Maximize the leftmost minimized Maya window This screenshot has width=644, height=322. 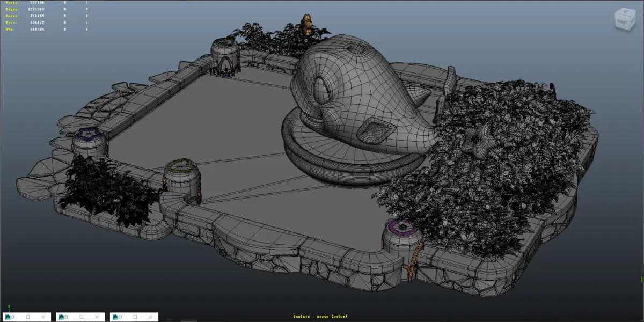pyautogui.click(x=28, y=317)
